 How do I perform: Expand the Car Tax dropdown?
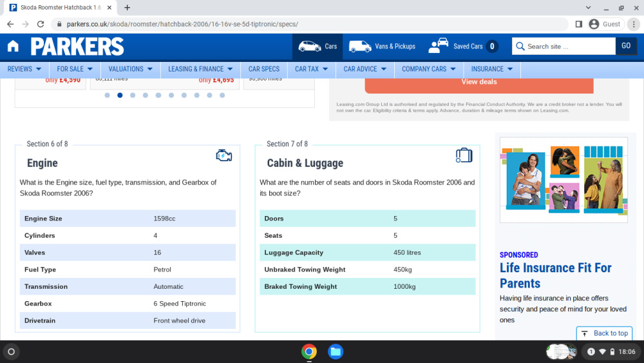311,69
